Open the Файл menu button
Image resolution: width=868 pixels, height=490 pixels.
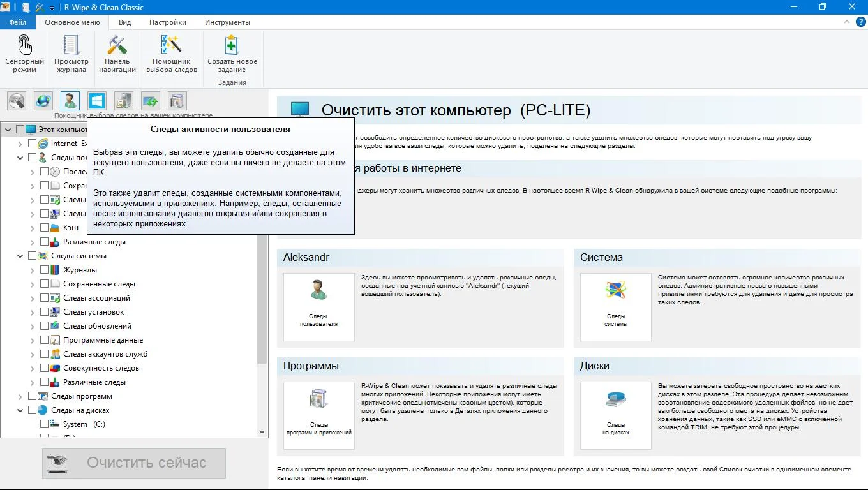point(18,22)
